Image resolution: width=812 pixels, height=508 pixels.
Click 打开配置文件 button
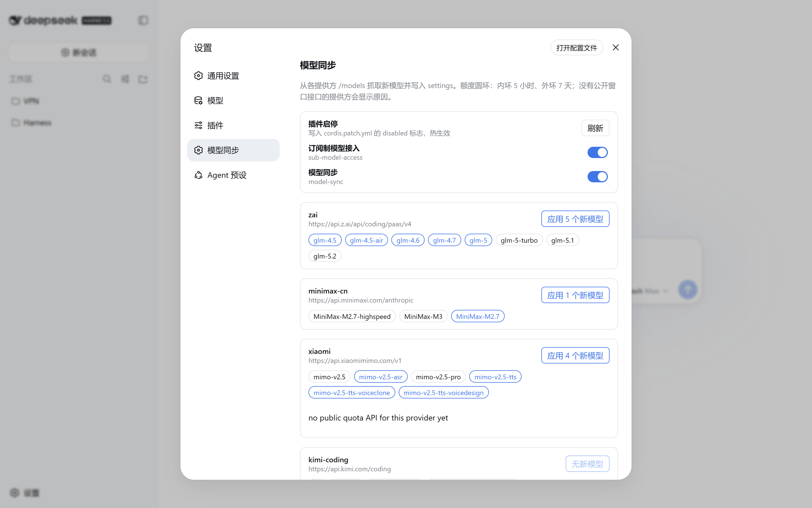(x=577, y=48)
